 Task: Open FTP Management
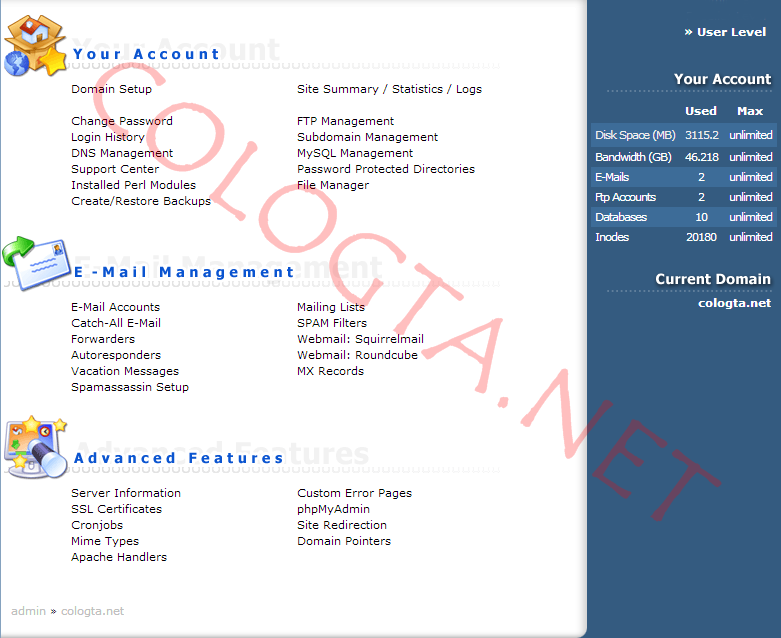(x=345, y=121)
